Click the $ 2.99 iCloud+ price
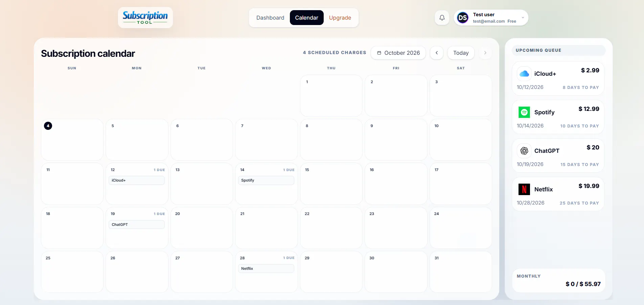The width and height of the screenshot is (644, 305). [590, 70]
